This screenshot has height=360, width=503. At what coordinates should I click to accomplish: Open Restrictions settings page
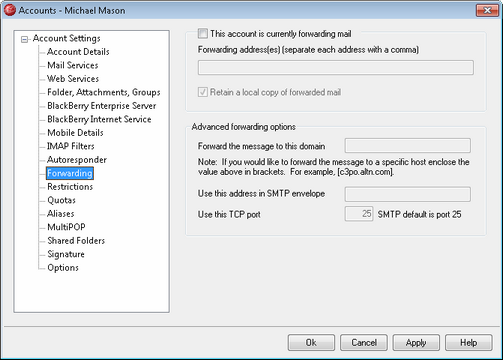[x=70, y=187]
